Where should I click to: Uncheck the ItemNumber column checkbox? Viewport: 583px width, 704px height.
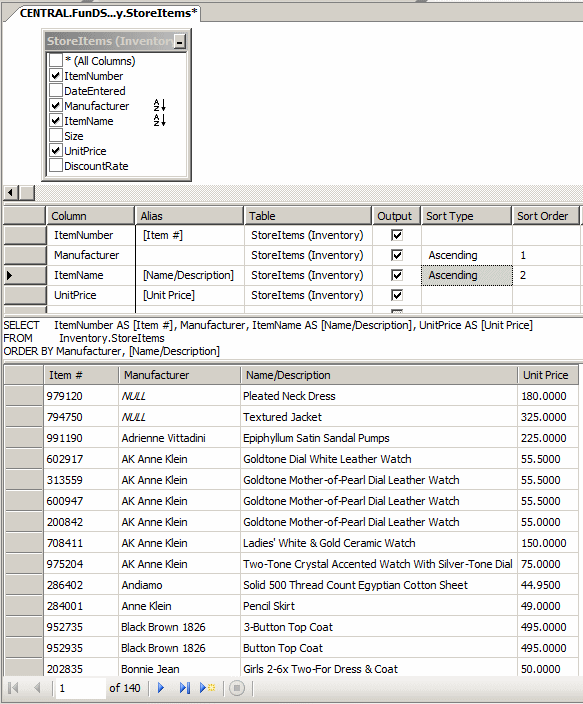[56, 75]
